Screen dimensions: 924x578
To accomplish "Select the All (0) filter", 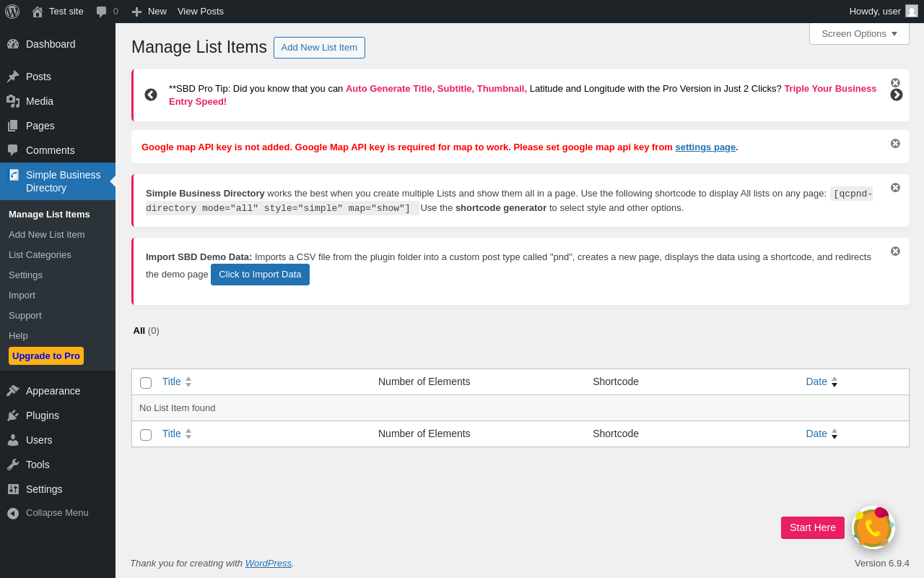I will (x=146, y=331).
